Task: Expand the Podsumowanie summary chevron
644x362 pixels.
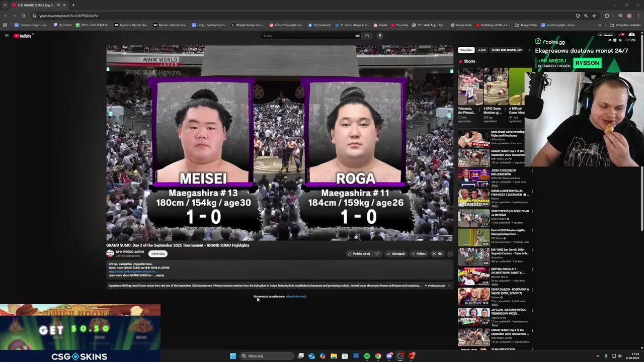Action: coord(449,286)
